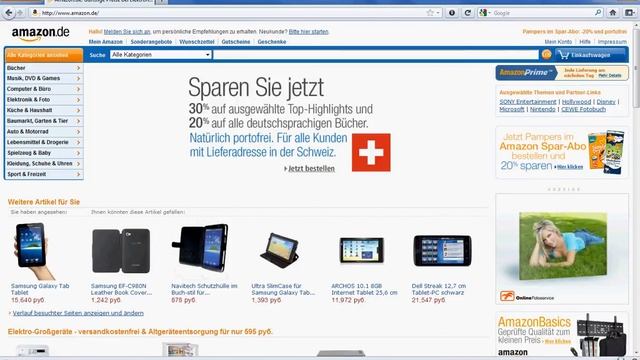
Task: Open the Wunschzettel menu item
Action: (x=197, y=42)
